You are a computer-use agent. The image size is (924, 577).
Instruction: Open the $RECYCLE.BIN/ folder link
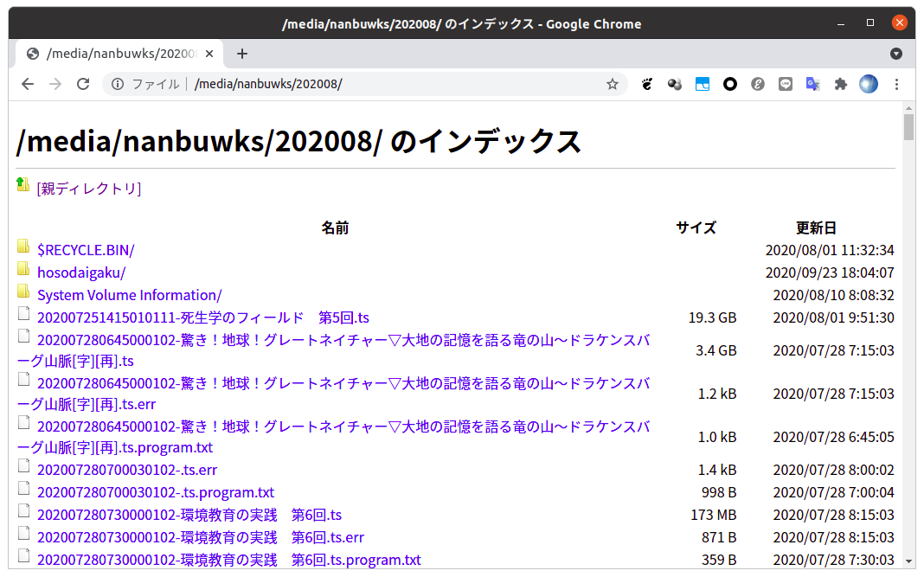86,251
